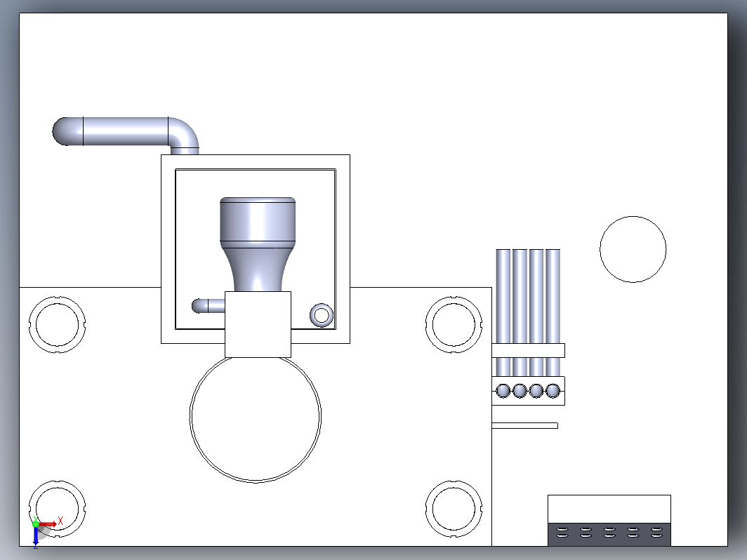Select the leftmost ball in the four-ball row
This screenshot has width=747, height=560.
(x=503, y=391)
